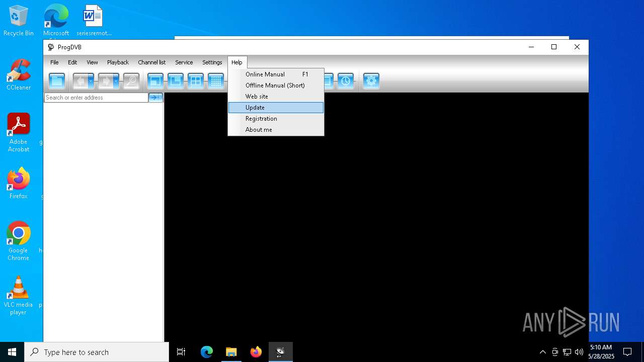The image size is (644, 362).
Task: Choose Registration from Help menu
Action: pyautogui.click(x=276, y=119)
